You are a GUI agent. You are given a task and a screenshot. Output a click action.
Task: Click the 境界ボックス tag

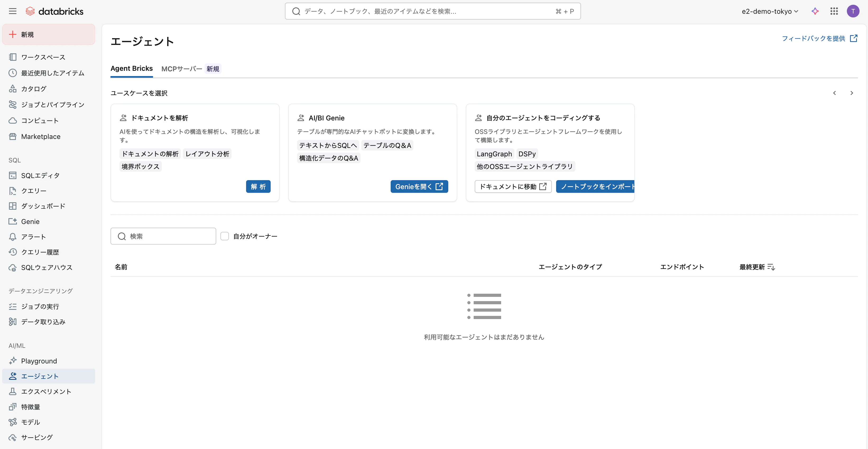[x=141, y=166]
